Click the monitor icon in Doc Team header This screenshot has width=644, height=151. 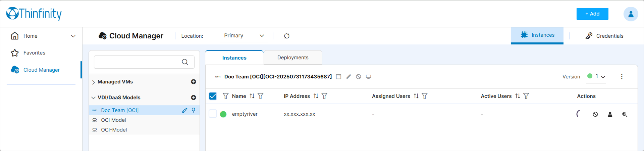tap(368, 77)
